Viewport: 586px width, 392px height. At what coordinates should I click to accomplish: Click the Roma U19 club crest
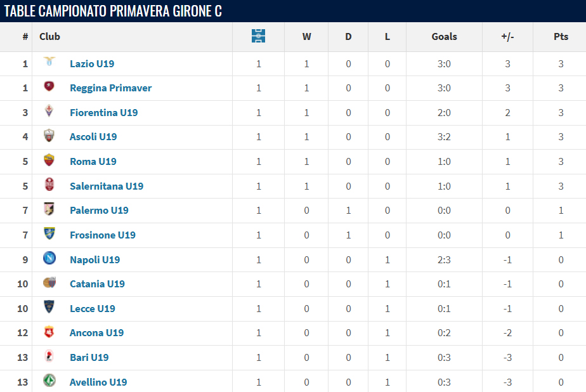(49, 160)
